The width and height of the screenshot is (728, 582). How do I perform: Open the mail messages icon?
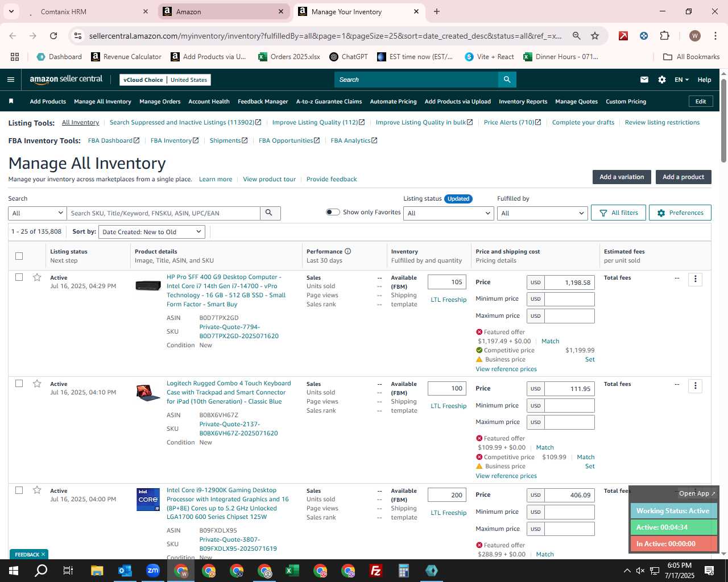pyautogui.click(x=644, y=80)
